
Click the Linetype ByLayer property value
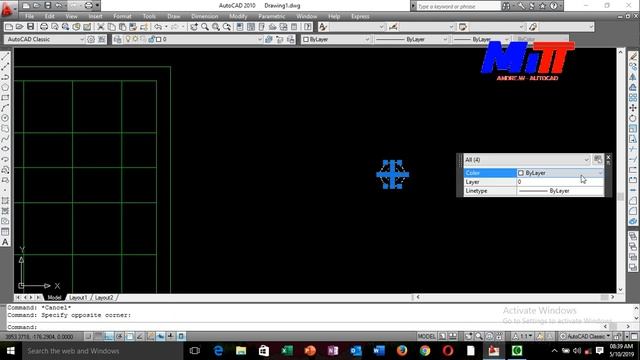tap(560, 191)
